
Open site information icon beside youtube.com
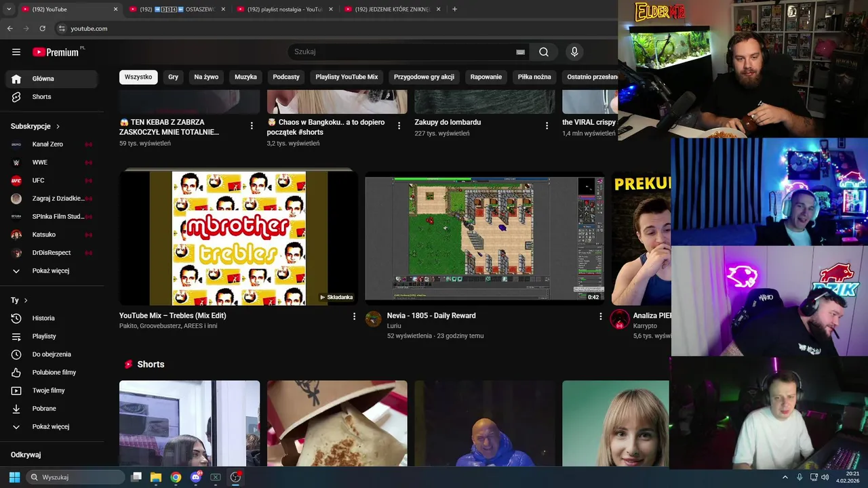[x=61, y=28]
